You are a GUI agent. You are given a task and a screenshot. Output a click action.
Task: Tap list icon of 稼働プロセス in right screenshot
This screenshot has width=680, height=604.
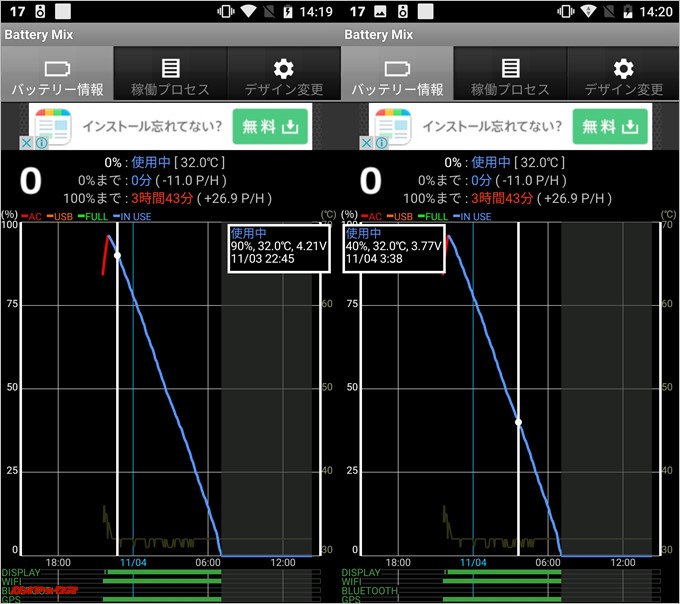pyautogui.click(x=510, y=68)
